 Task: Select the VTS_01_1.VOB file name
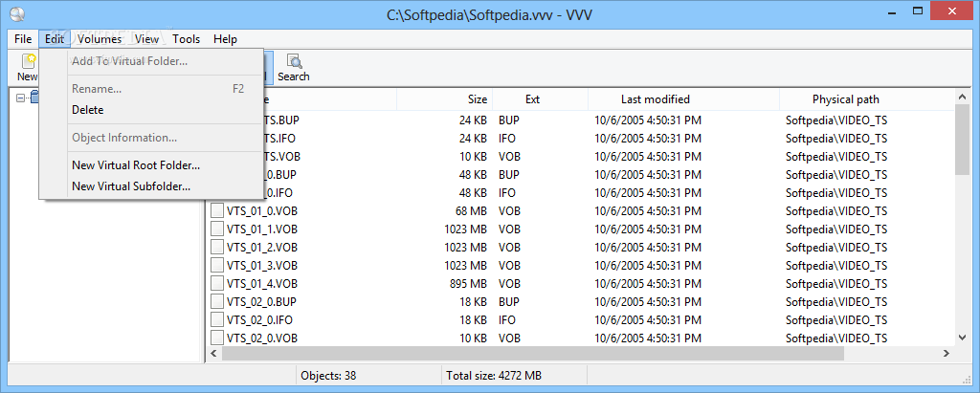(262, 229)
